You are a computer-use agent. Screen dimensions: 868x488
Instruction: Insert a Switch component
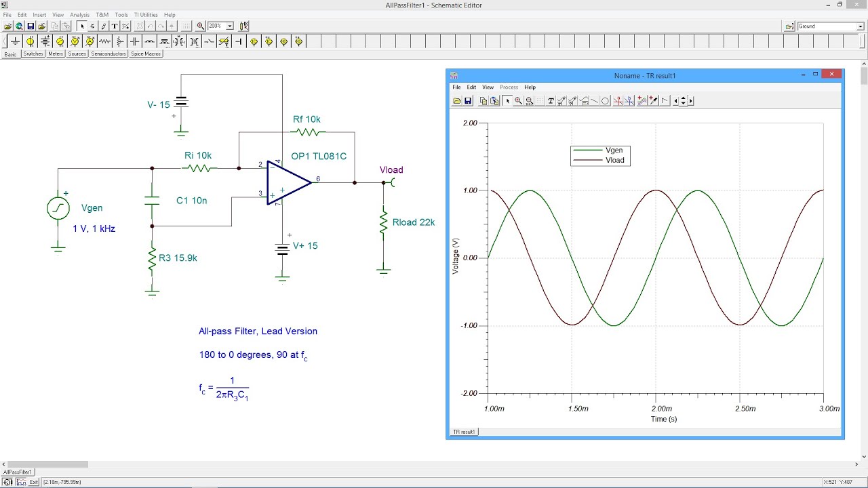(209, 41)
